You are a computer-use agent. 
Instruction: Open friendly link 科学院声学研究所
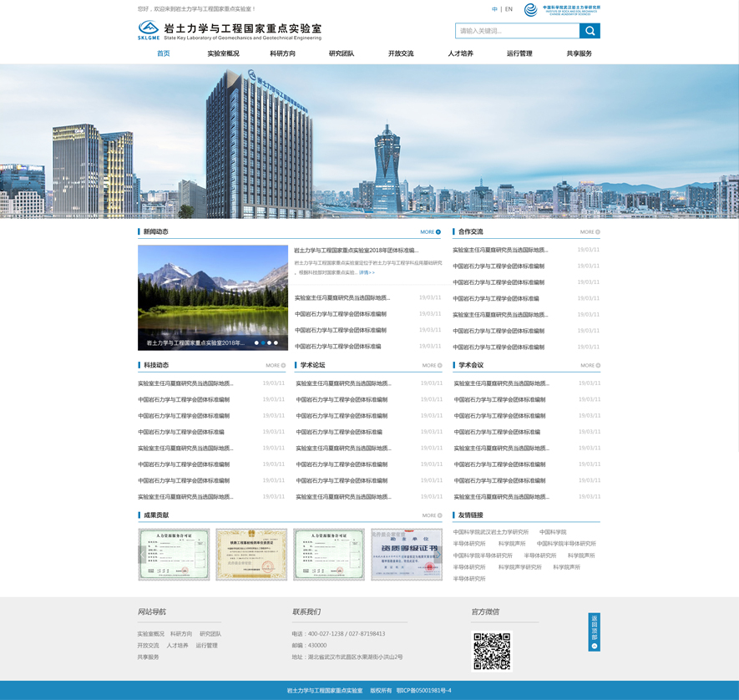(x=520, y=567)
